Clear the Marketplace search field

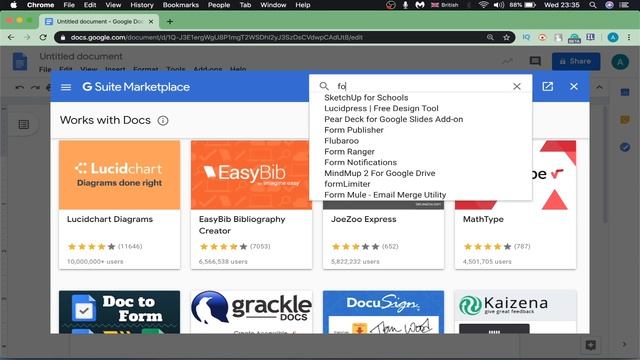coord(517,86)
